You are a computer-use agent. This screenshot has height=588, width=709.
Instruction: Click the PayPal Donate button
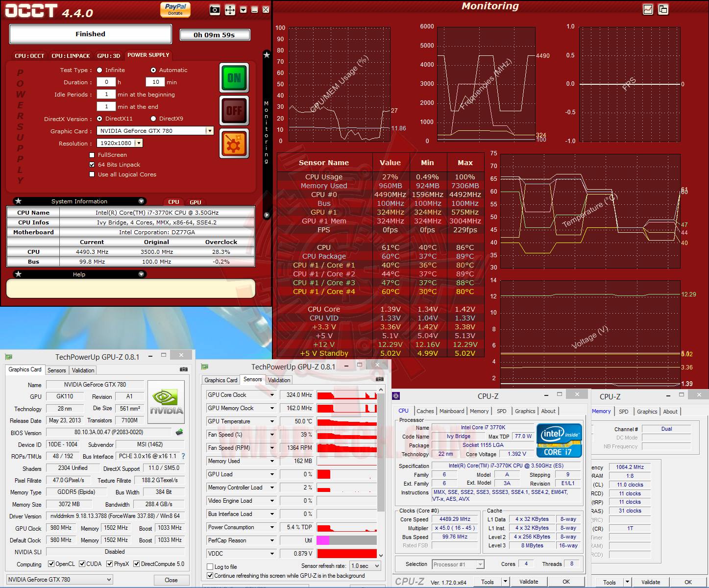point(175,9)
